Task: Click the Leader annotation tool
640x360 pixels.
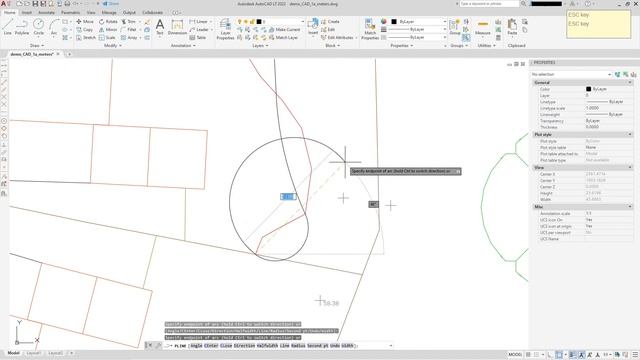Action: pos(199,29)
